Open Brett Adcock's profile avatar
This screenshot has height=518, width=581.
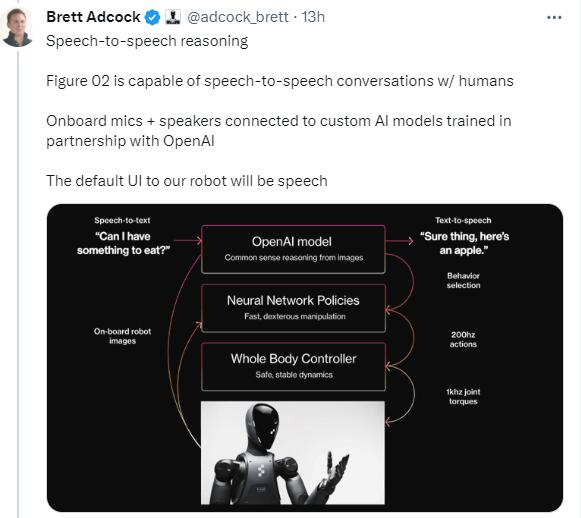click(x=17, y=27)
